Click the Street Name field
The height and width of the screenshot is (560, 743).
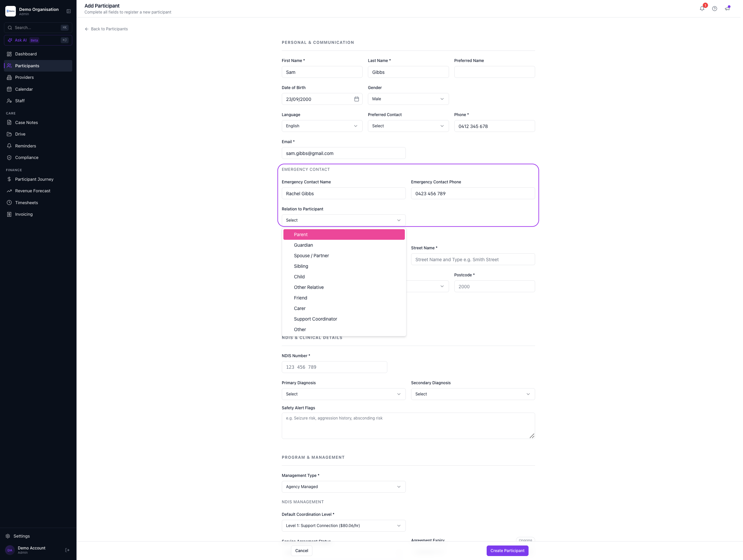472,260
